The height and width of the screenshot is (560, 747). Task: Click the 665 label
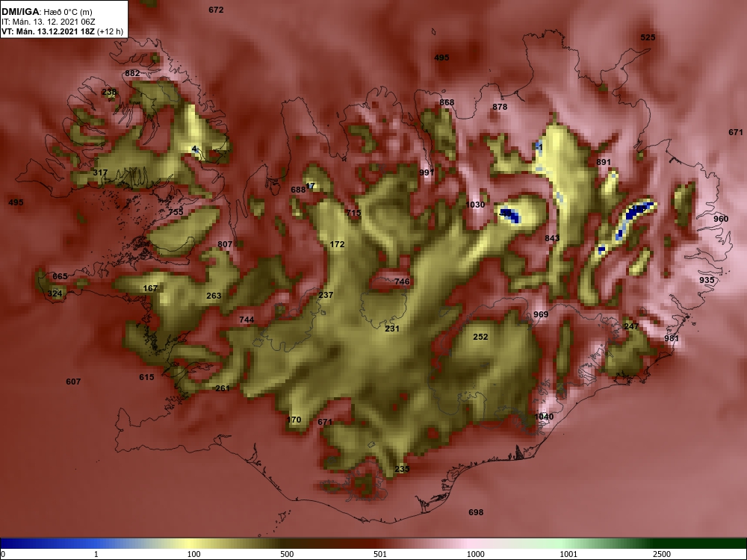click(x=60, y=276)
